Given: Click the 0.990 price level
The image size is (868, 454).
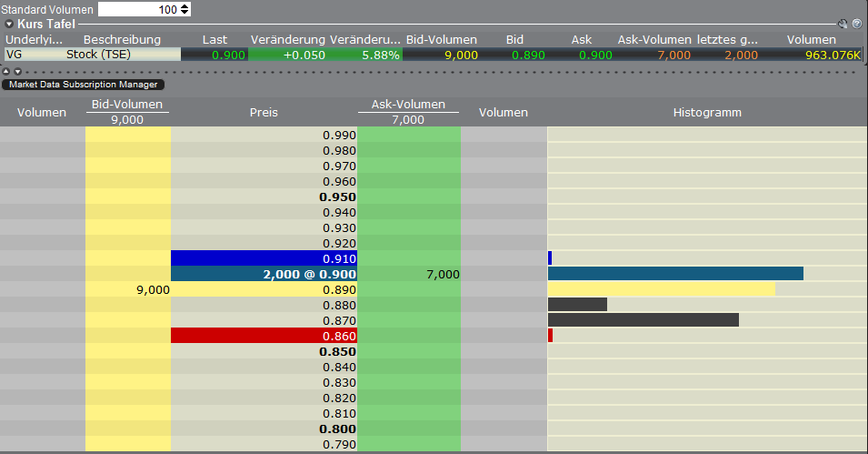Looking at the screenshot, I should coord(339,135).
